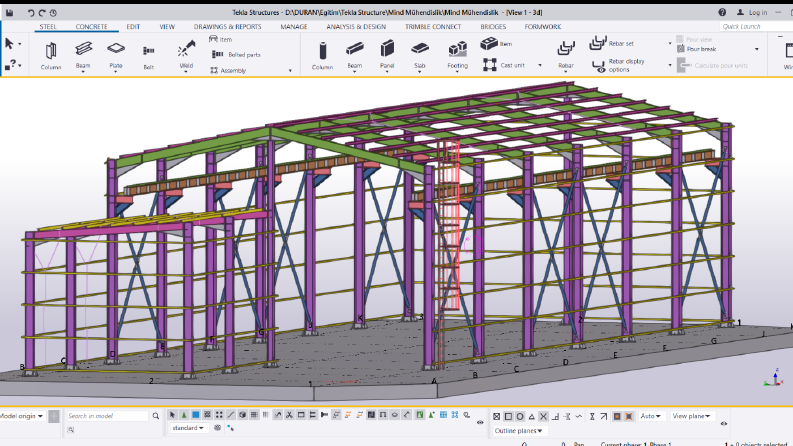The width and height of the screenshot is (793, 446).
Task: Open the ANALYSIS & DESIGN tab
Action: (356, 26)
